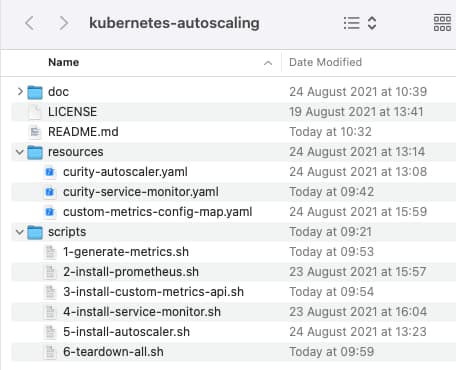Sort by the Name column header

[64, 62]
